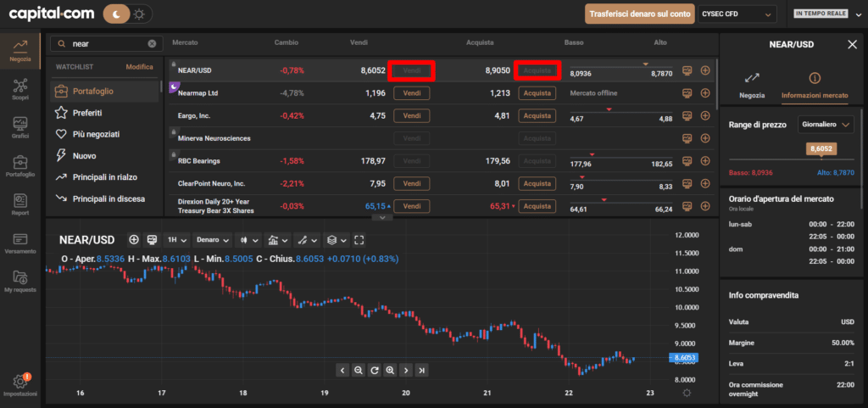Screen dimensions: 868x408
Task: Open the drawing tools dropdown
Action: tap(307, 240)
